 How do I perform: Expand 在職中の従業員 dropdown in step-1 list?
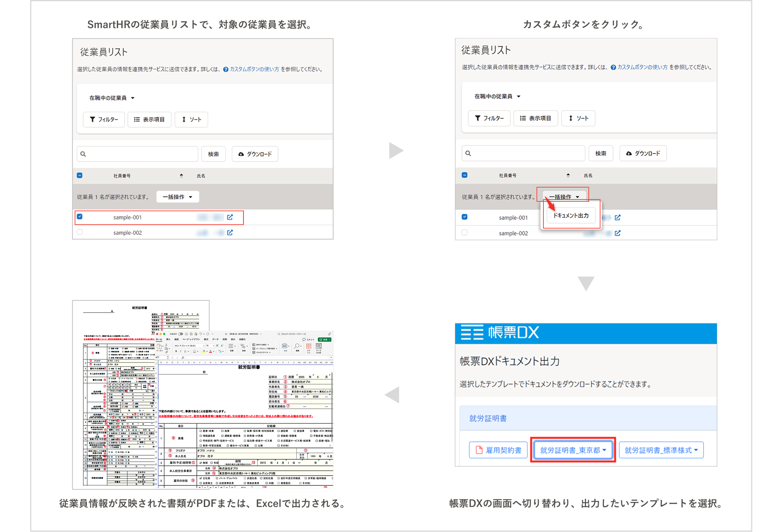(x=112, y=98)
